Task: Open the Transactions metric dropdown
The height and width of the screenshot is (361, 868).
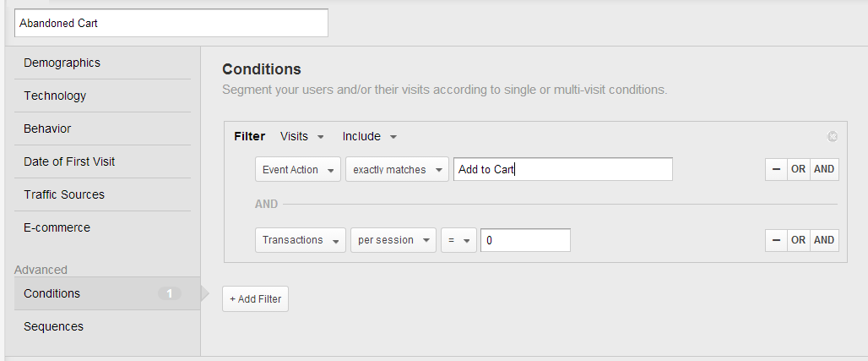Action: tap(301, 240)
